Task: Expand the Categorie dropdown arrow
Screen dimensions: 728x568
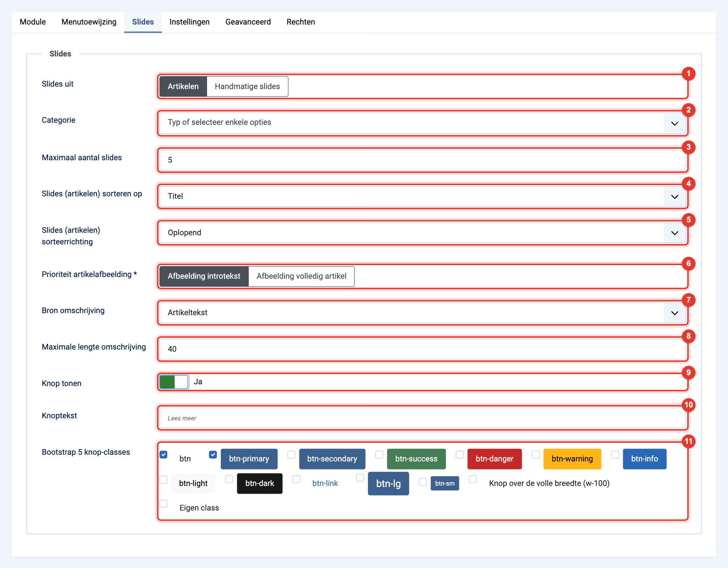Action: [x=675, y=123]
